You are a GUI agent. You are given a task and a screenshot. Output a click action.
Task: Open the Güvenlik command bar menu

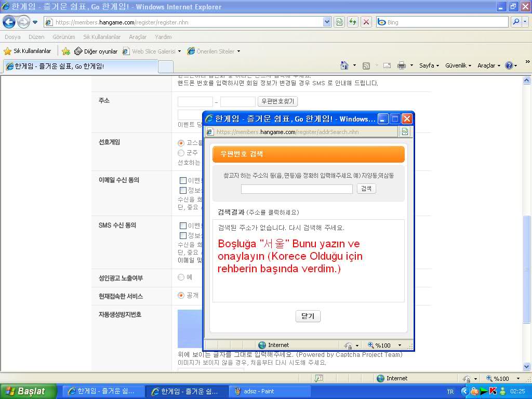[458, 65]
